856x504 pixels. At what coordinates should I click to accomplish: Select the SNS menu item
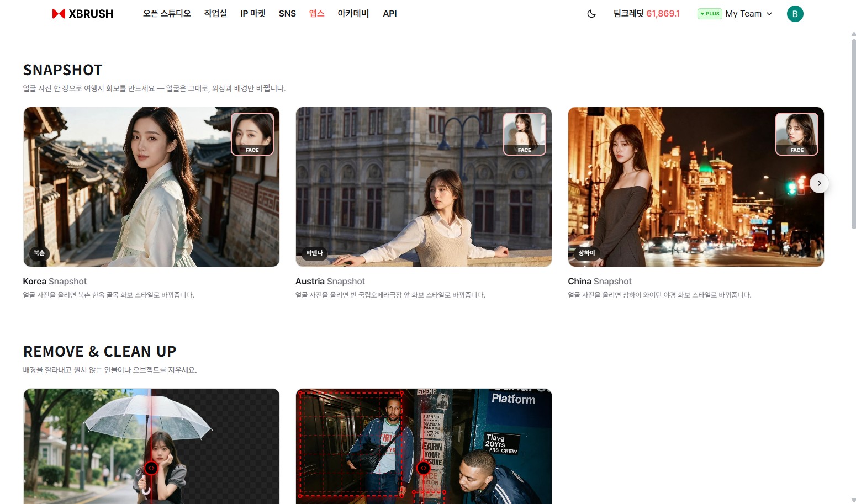coord(287,13)
